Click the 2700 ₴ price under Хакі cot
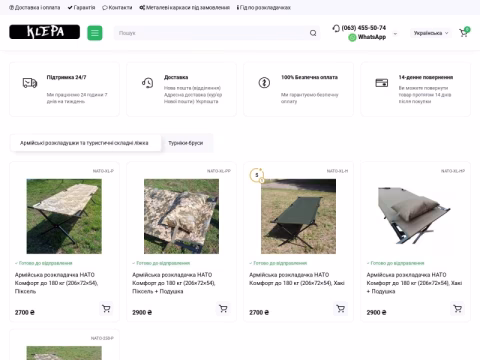This screenshot has height=360, width=480. point(259,313)
